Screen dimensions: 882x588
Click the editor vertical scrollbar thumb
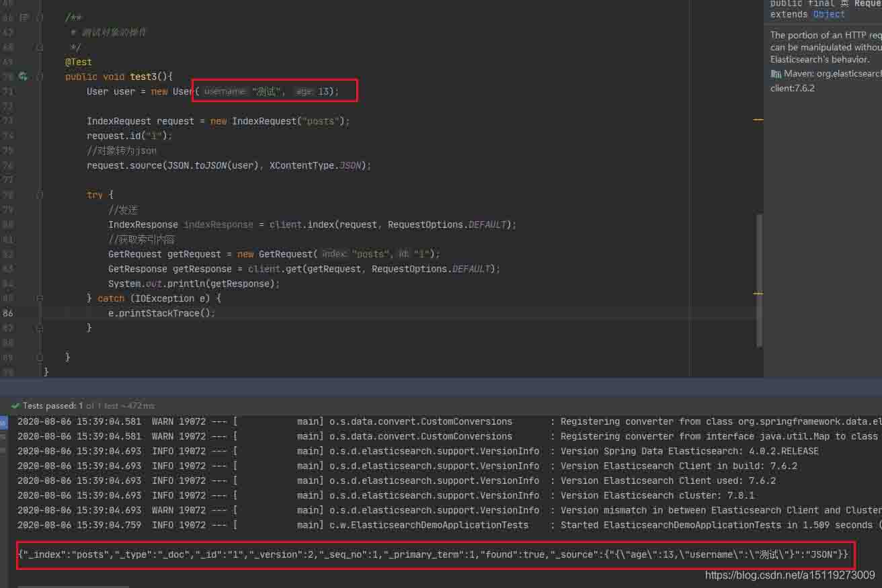tap(760, 281)
